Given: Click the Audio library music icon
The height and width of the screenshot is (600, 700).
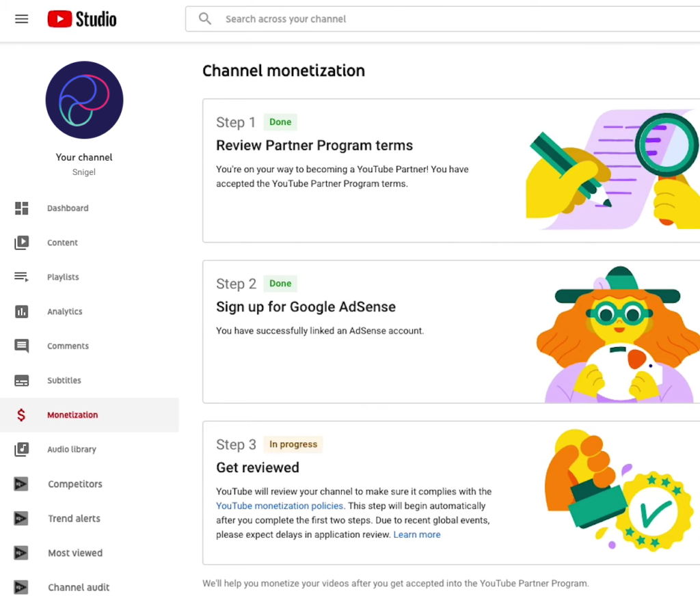Looking at the screenshot, I should [21, 449].
